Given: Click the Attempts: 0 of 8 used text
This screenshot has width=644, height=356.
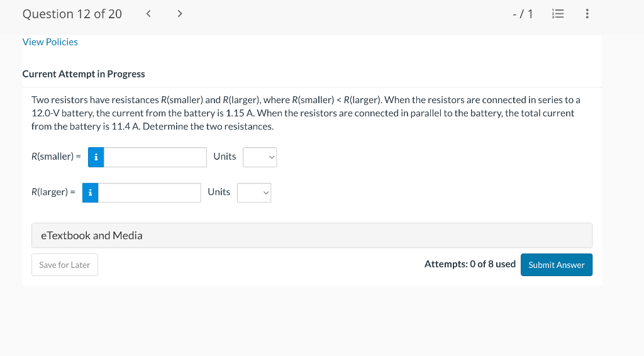Looking at the screenshot, I should [470, 264].
